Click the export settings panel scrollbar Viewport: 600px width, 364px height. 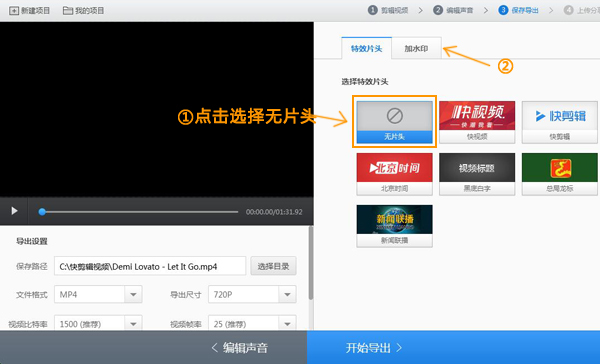coord(311,263)
